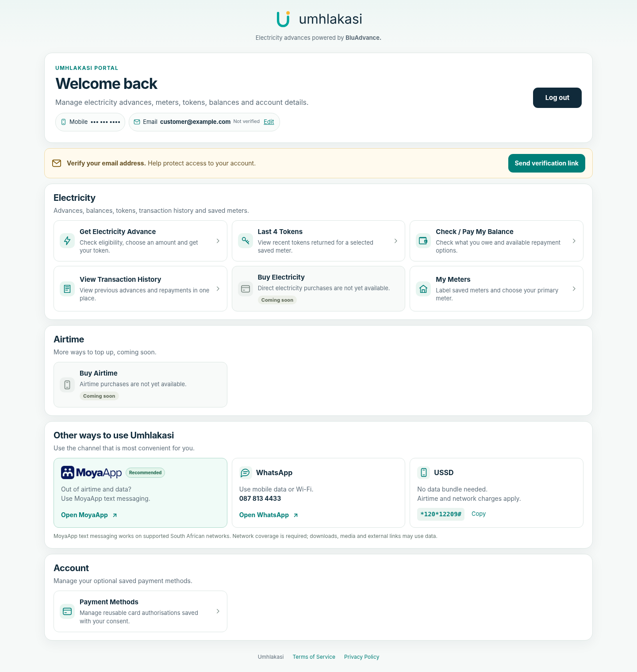Click the house icon for My Meters
The image size is (637, 672).
(423, 289)
